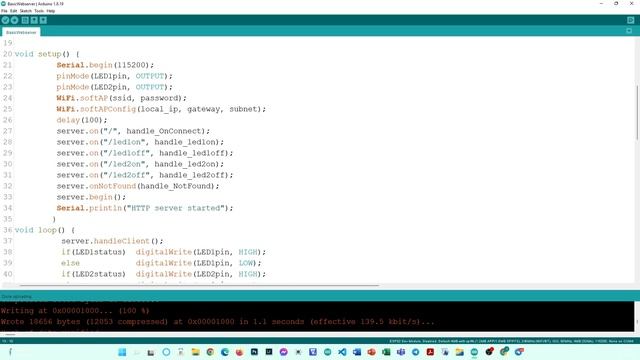Click 'pinMode(LED1pin, OUTPUT);' on line 22

pyautogui.click(x=115, y=76)
